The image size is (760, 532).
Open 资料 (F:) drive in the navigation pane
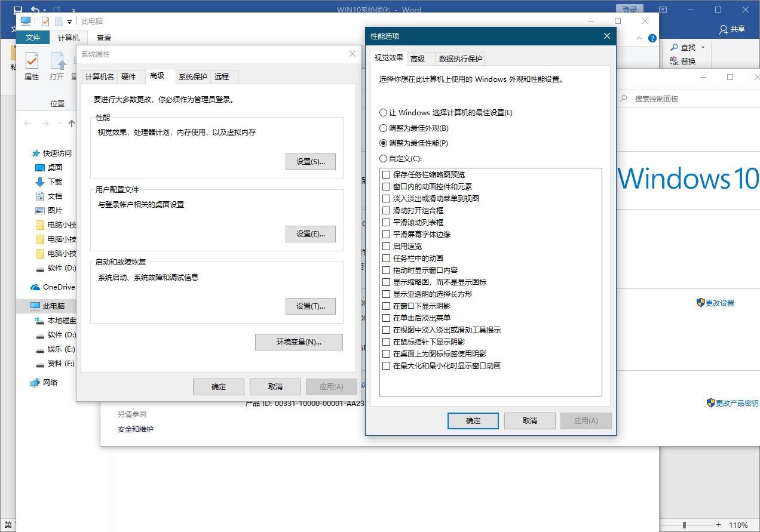[55, 364]
